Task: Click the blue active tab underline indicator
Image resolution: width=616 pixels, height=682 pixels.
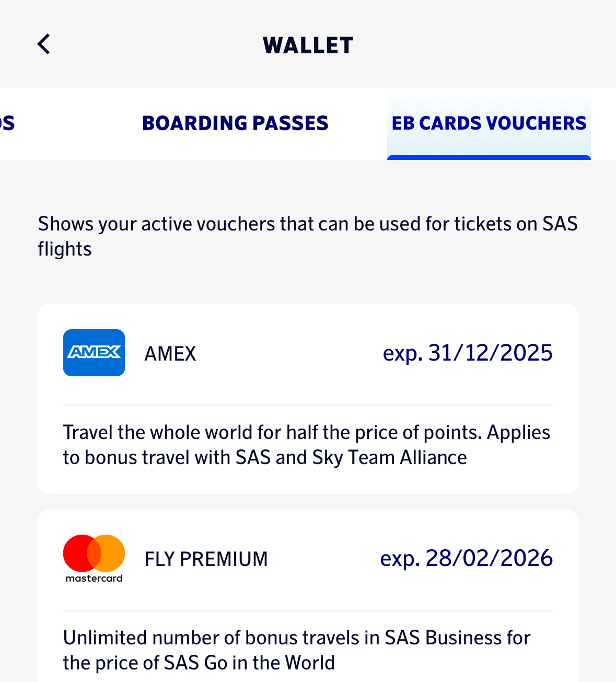Action: point(489,157)
